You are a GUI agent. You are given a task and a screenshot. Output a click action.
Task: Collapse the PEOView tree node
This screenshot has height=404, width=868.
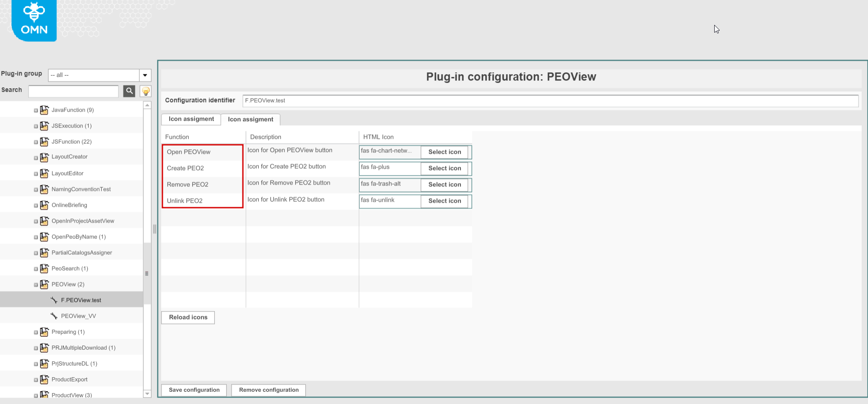tap(36, 285)
